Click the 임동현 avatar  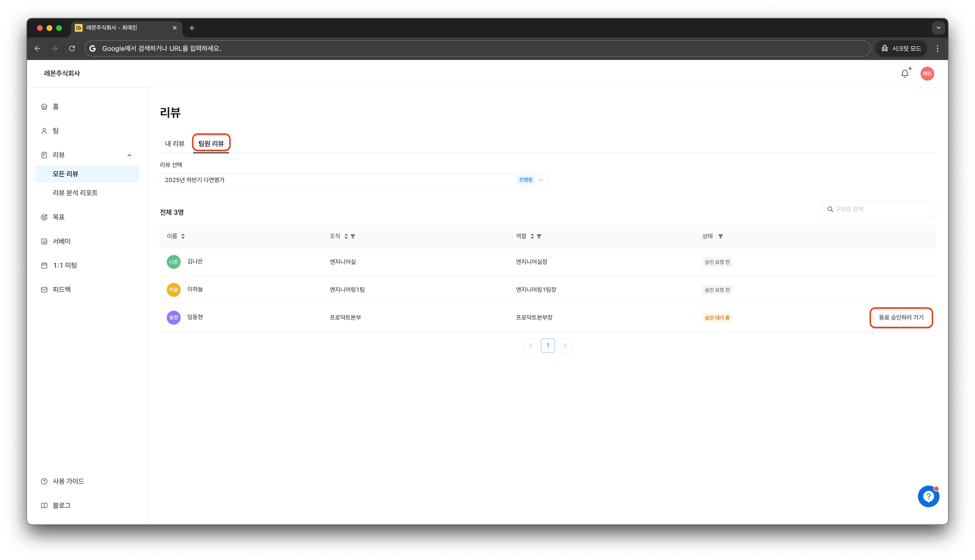click(x=173, y=318)
